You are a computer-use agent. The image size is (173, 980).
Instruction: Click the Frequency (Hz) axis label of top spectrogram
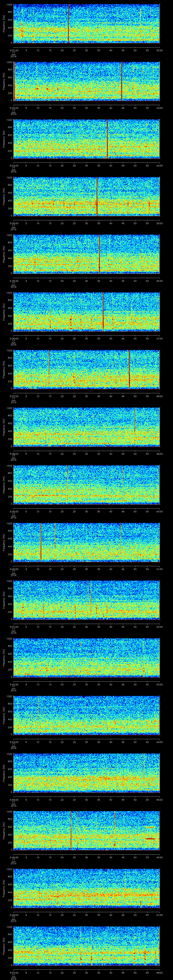(4, 23)
